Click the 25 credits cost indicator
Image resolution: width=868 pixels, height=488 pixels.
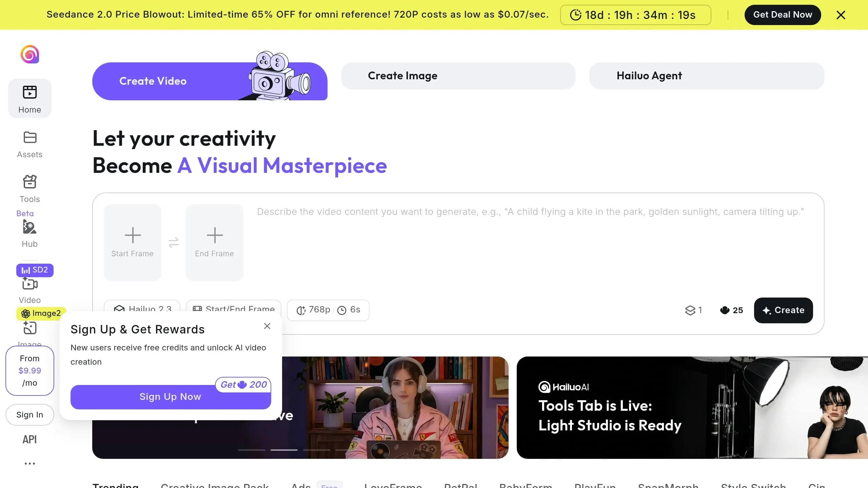(x=732, y=310)
